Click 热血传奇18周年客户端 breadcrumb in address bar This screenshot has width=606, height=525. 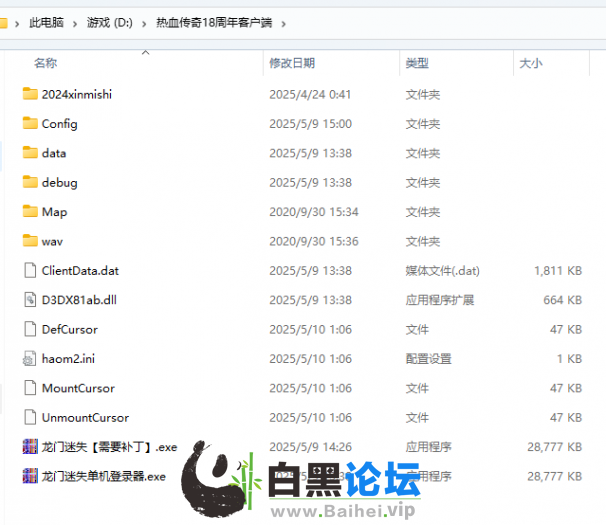click(214, 23)
